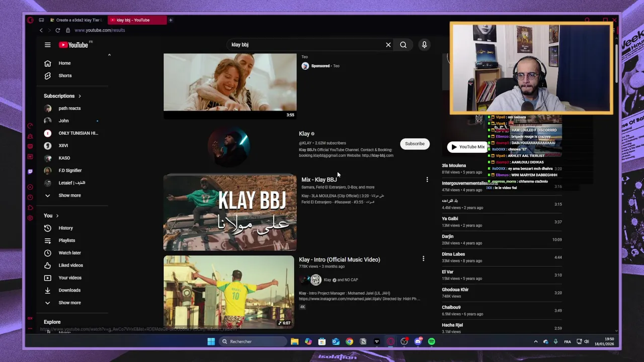644x362 pixels.
Task: Subscribe to the Klay channel
Action: click(415, 144)
